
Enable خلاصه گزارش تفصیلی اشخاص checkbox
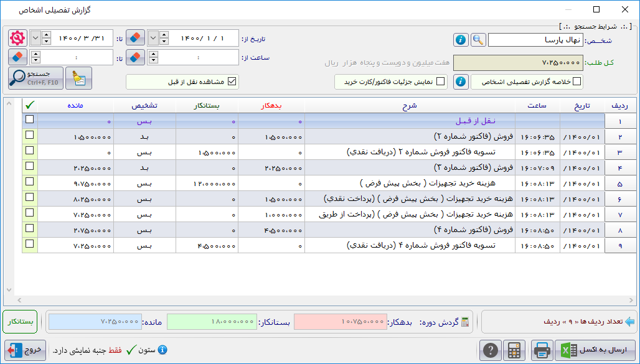pos(576,82)
